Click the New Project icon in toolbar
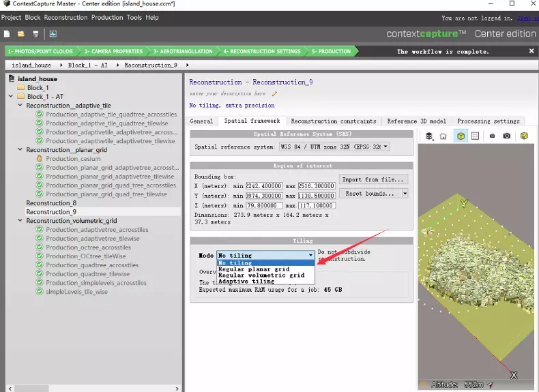Screen dimensions: 539x392 (x=7, y=33)
